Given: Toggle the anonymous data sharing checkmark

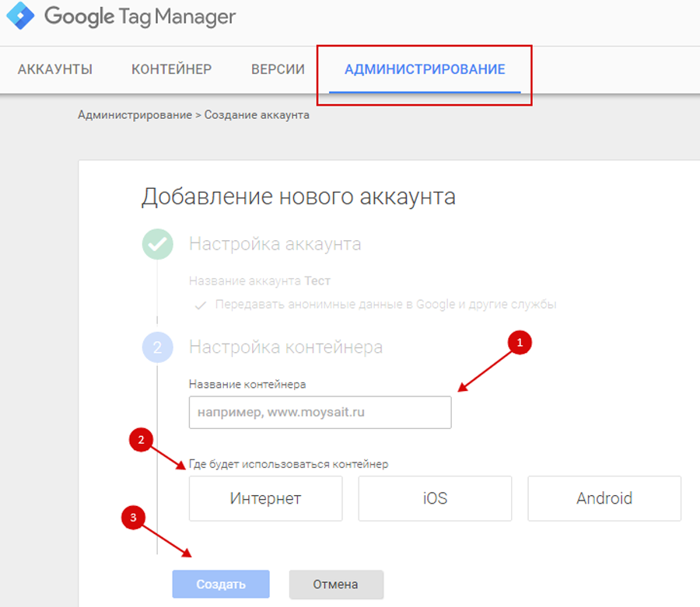Looking at the screenshot, I should [201, 305].
